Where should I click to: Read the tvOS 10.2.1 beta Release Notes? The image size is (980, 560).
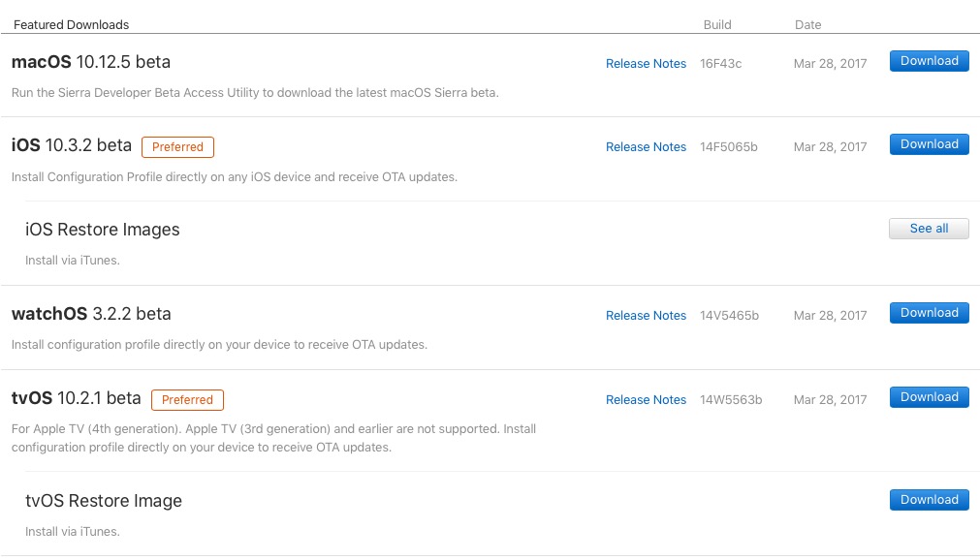click(646, 400)
